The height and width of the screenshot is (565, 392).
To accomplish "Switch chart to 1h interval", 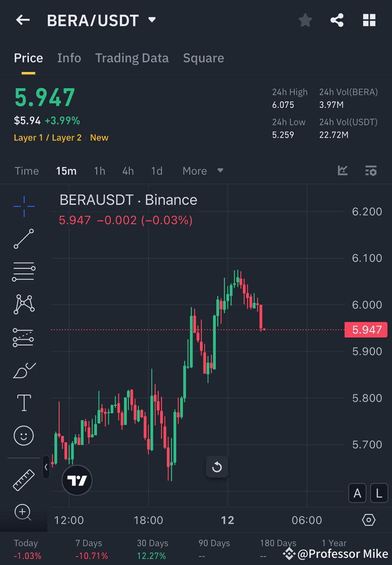I will (x=99, y=171).
